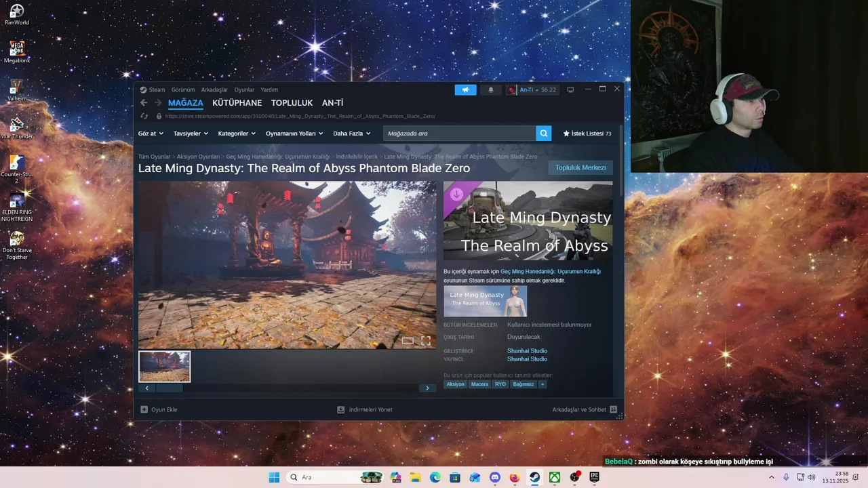This screenshot has height=488, width=868.
Task: Click the thumbnail strip scroll handle
Action: click(169, 388)
